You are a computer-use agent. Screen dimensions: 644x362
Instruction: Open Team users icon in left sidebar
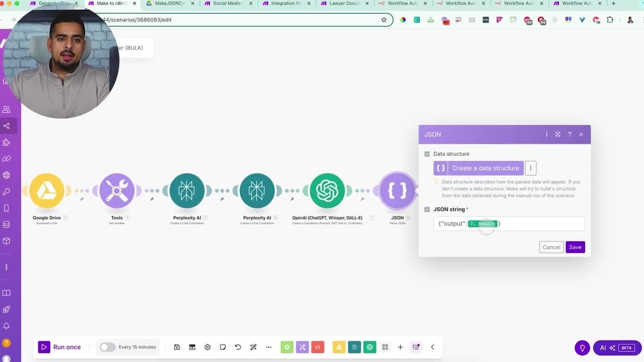[x=7, y=109]
